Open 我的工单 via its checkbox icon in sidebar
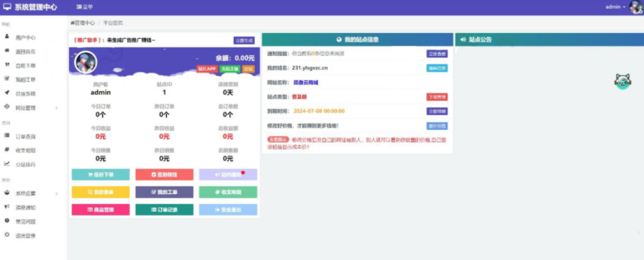The width and height of the screenshot is (644, 260). (7, 79)
